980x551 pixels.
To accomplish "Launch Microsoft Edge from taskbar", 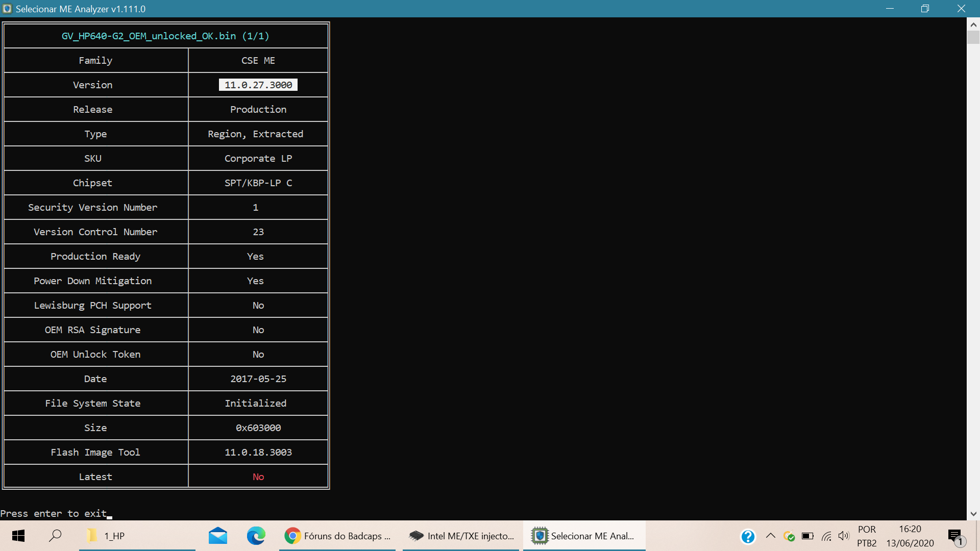I will 256,536.
